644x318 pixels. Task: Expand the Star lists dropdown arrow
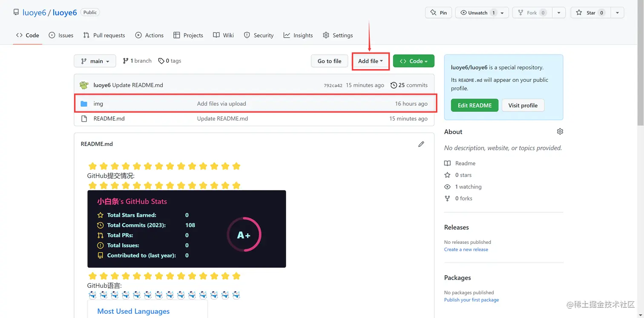point(617,13)
